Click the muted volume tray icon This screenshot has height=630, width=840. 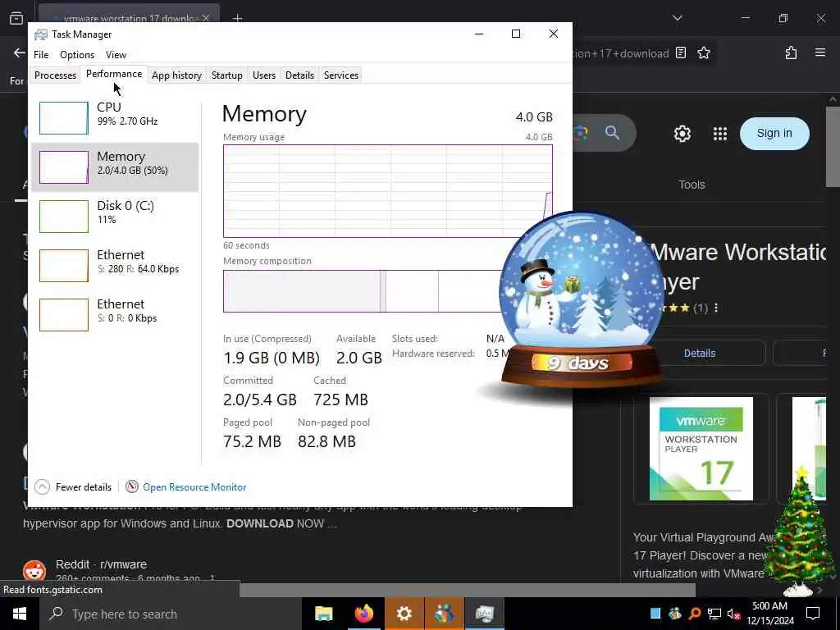pyautogui.click(x=734, y=614)
